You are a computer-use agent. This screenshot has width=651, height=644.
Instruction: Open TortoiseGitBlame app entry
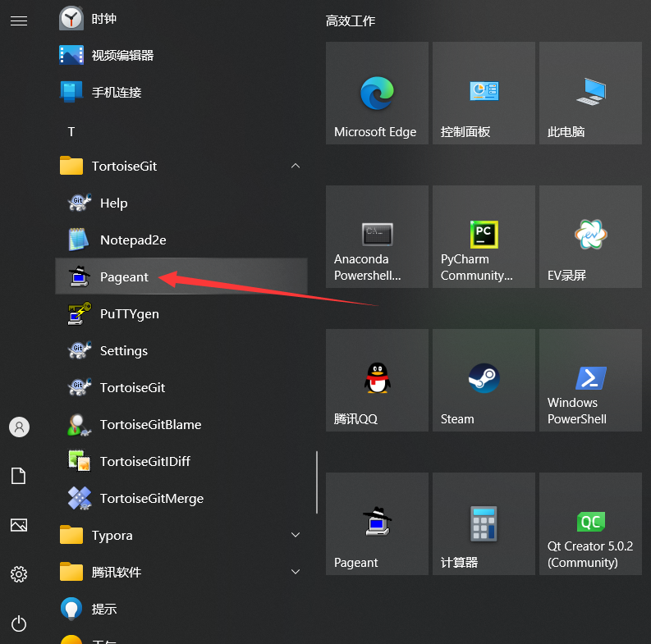pyautogui.click(x=149, y=425)
